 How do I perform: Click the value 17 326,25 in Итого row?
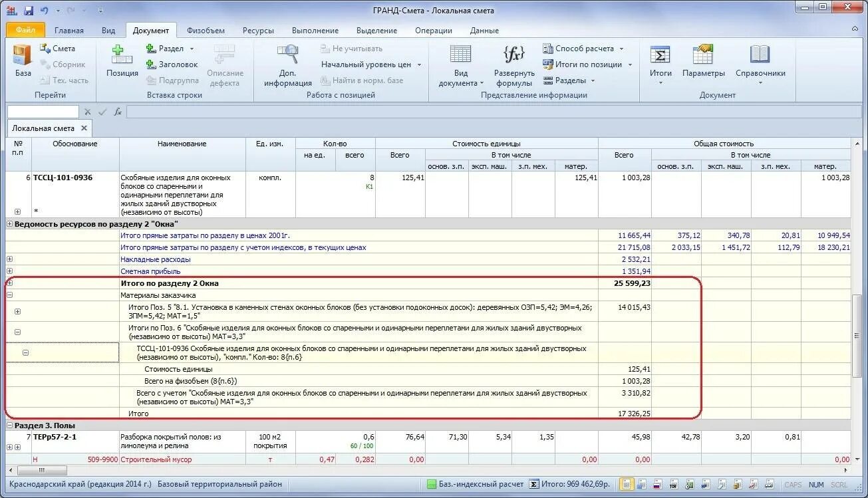point(633,414)
